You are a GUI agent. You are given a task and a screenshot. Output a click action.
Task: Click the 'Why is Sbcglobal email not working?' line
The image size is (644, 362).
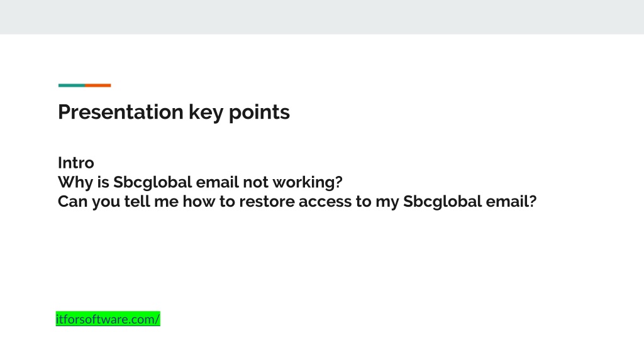[200, 182]
